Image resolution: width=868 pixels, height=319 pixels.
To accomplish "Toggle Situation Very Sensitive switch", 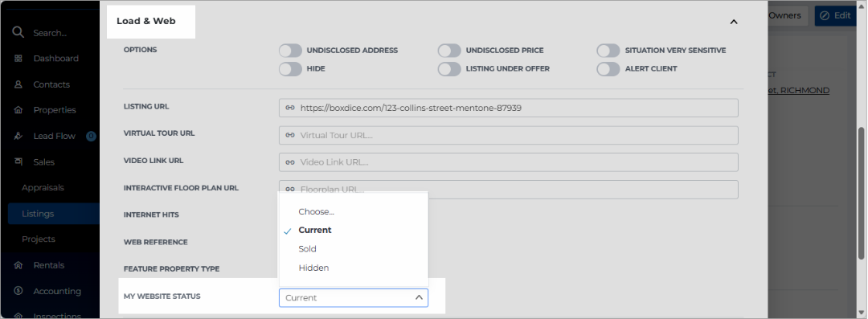I will click(608, 51).
